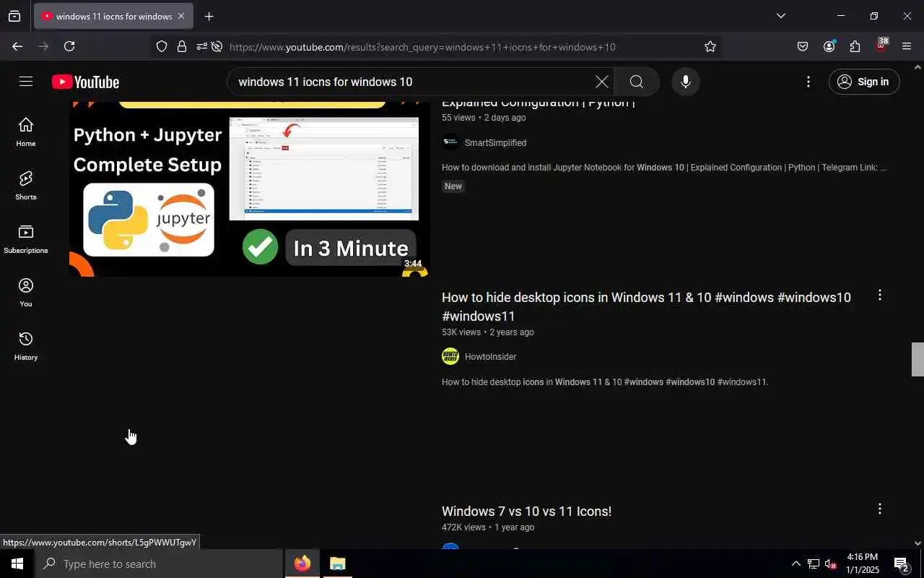Open more options for Windows 7 vs 10 video

tap(879, 509)
